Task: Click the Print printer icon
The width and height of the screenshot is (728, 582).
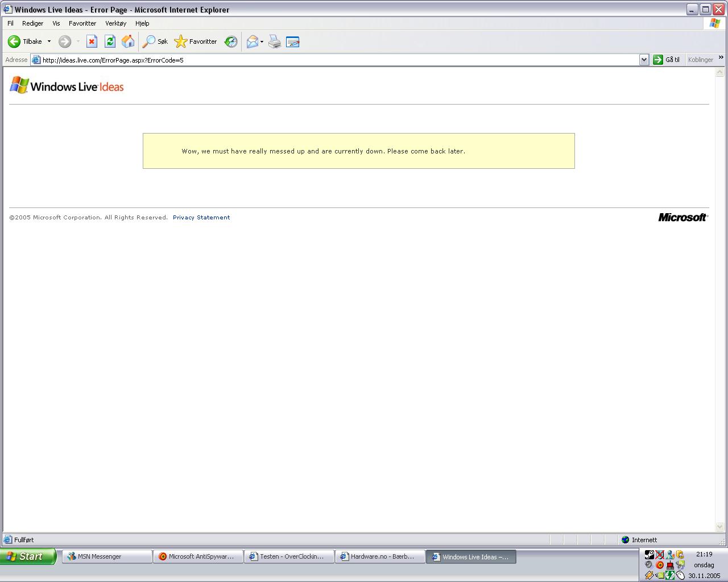Action: click(x=275, y=41)
